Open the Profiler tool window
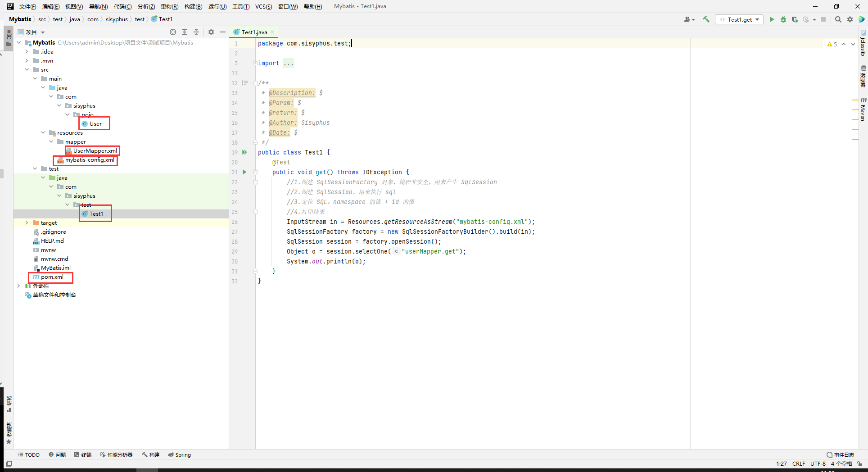Screen dimensions: 868x472 click(116, 455)
